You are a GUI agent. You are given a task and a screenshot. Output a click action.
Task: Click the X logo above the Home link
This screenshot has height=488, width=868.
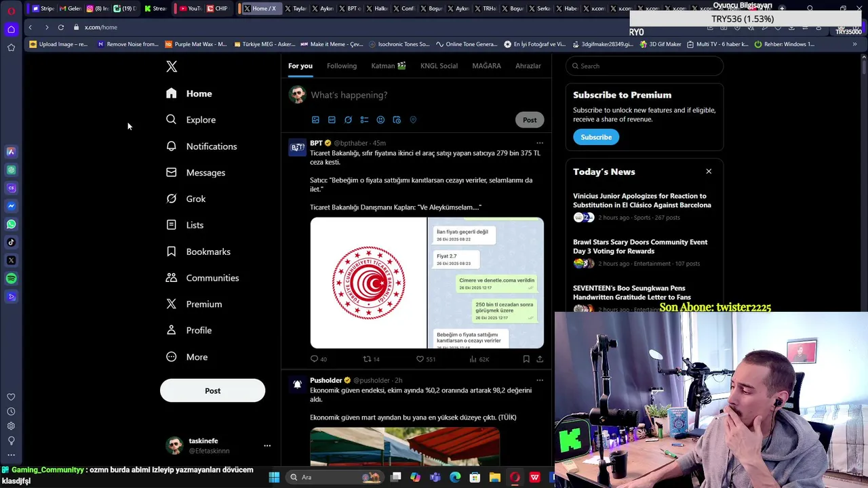click(x=172, y=66)
